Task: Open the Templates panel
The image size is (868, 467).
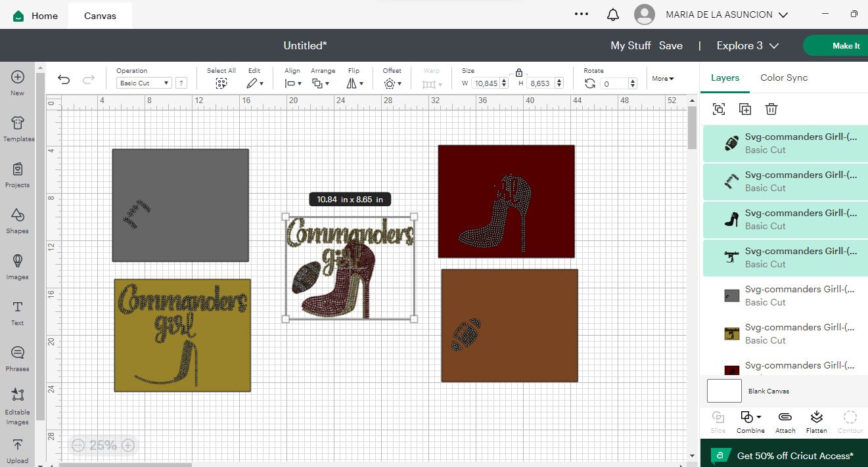Action: [18, 129]
